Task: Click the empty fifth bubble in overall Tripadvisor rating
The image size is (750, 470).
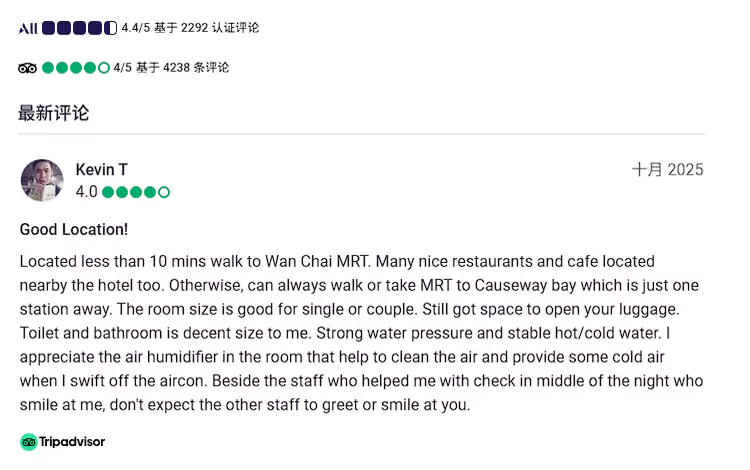Action: [103, 68]
